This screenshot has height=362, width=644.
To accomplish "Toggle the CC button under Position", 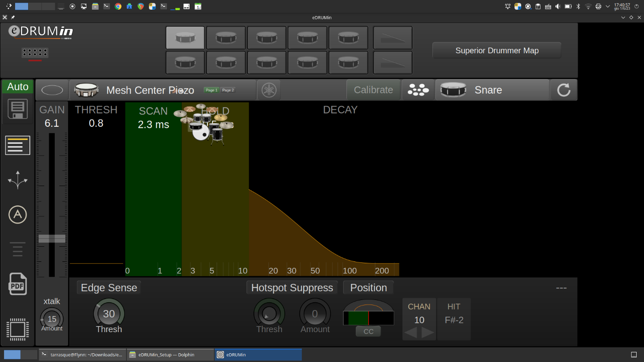I will pyautogui.click(x=368, y=331).
